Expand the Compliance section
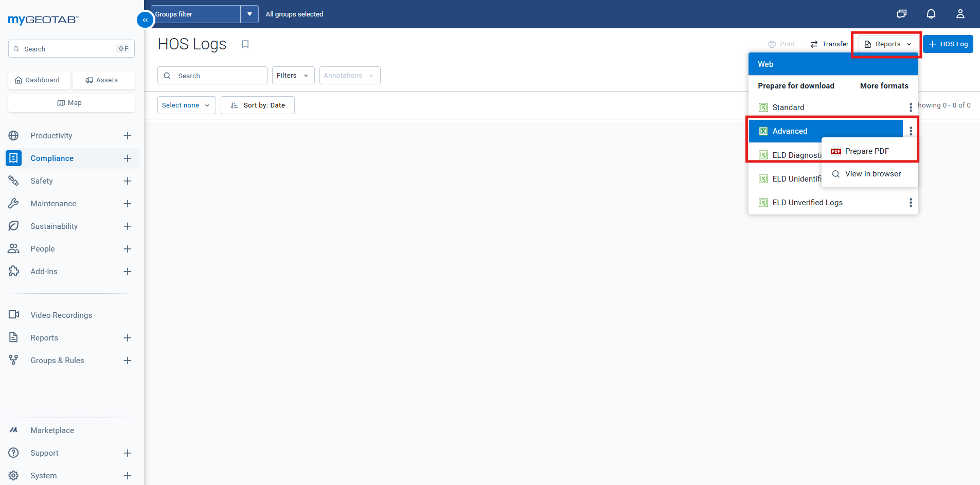This screenshot has width=980, height=485. (128, 158)
